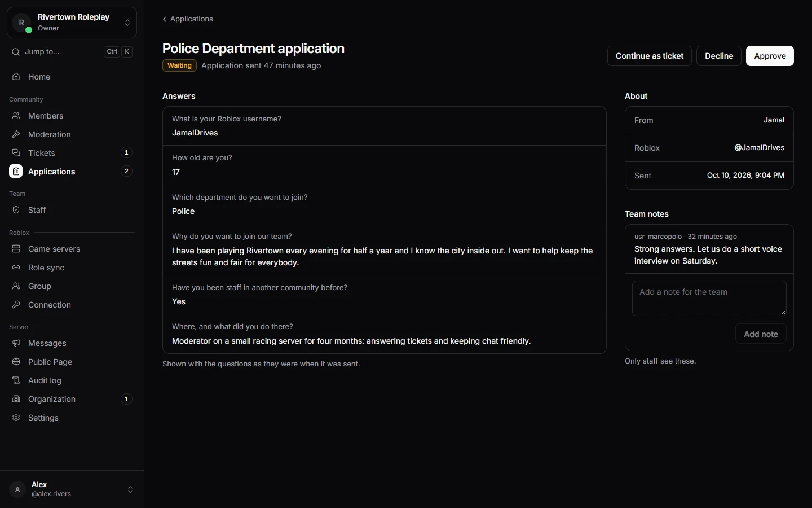
Task: Approve the Police Department application
Action: 770,56
